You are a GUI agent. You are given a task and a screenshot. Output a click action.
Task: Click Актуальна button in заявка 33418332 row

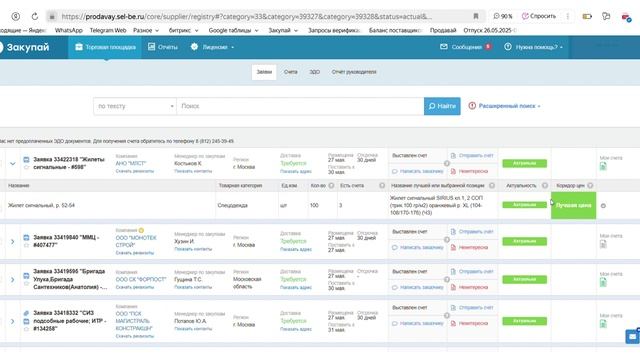click(x=524, y=321)
